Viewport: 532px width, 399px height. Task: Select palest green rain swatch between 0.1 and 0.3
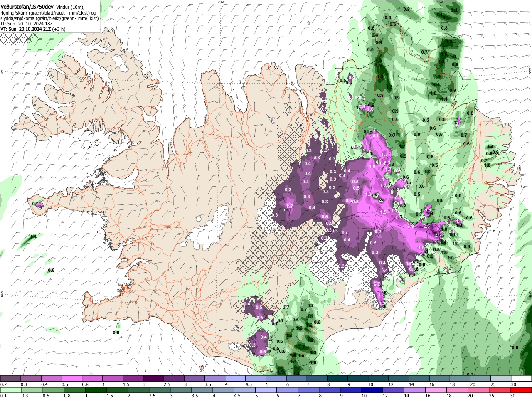(x=11, y=390)
